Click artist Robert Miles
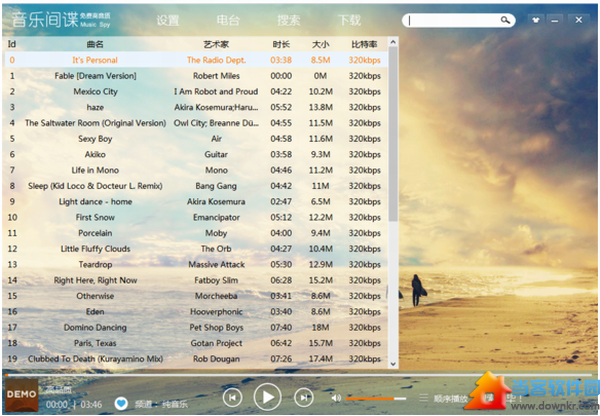The image size is (600, 416). 216,76
